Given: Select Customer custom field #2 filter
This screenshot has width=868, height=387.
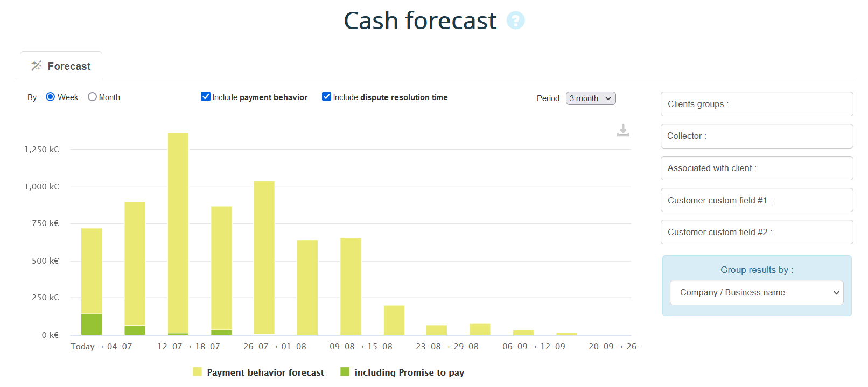Looking at the screenshot, I should [x=756, y=232].
